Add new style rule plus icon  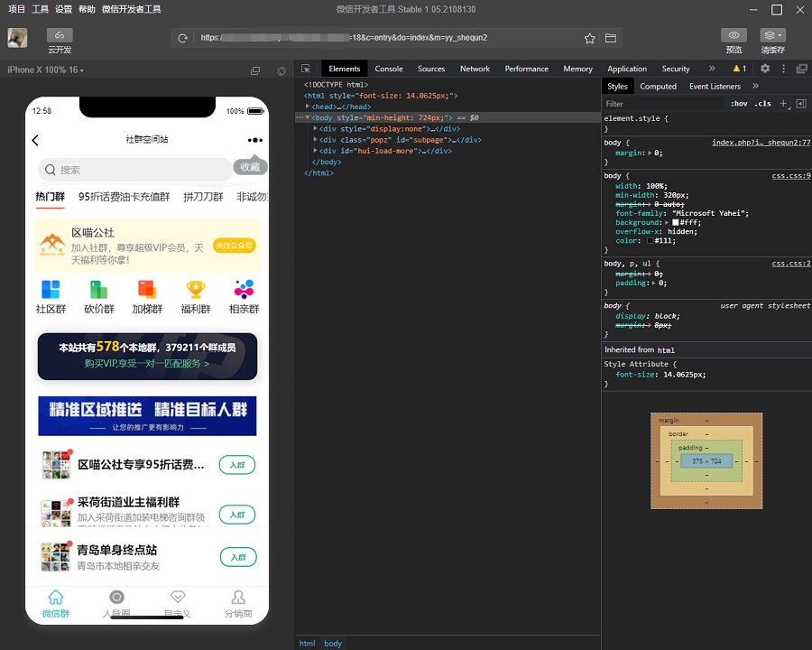click(784, 104)
